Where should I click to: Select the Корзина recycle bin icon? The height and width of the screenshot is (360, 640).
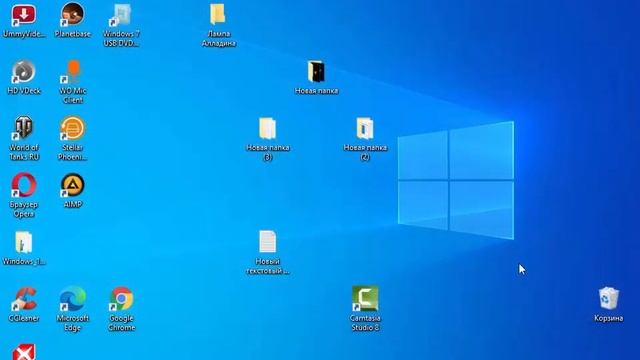pos(609,299)
